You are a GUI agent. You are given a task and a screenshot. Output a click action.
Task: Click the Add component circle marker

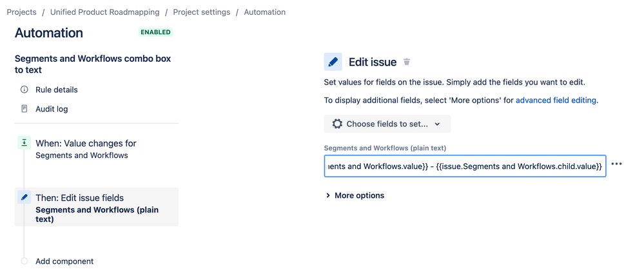tap(24, 261)
